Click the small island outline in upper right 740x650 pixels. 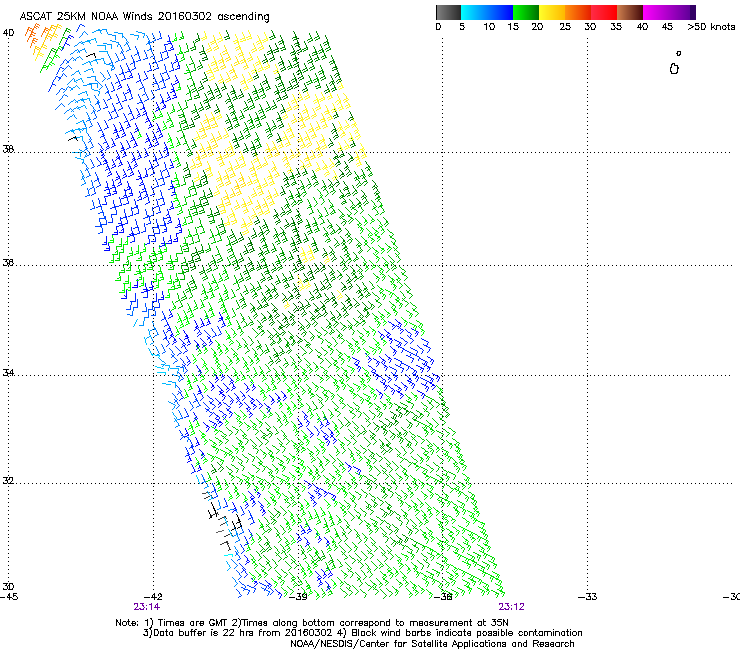point(674,69)
